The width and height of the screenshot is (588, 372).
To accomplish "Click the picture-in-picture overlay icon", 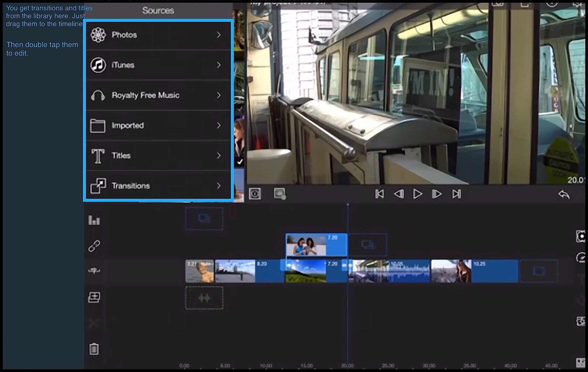I will tap(279, 194).
